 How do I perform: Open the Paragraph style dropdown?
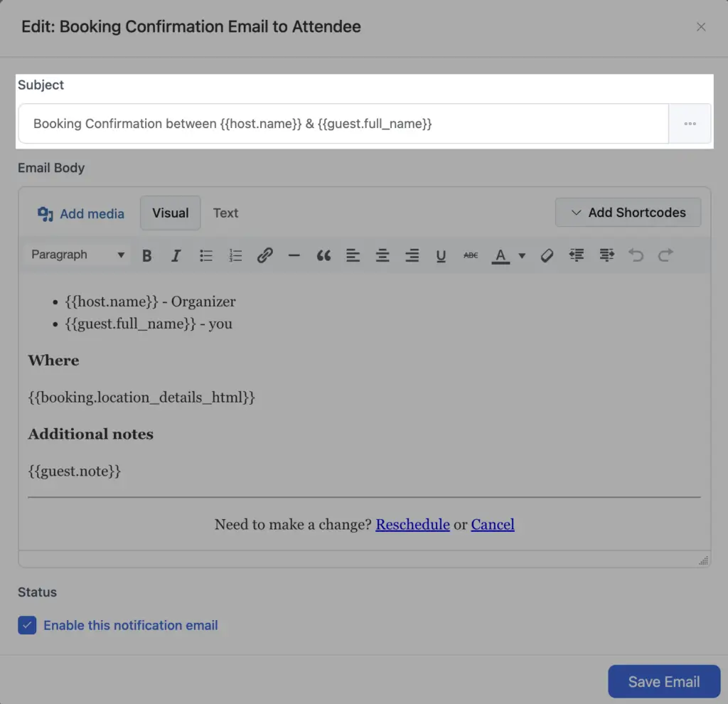76,255
